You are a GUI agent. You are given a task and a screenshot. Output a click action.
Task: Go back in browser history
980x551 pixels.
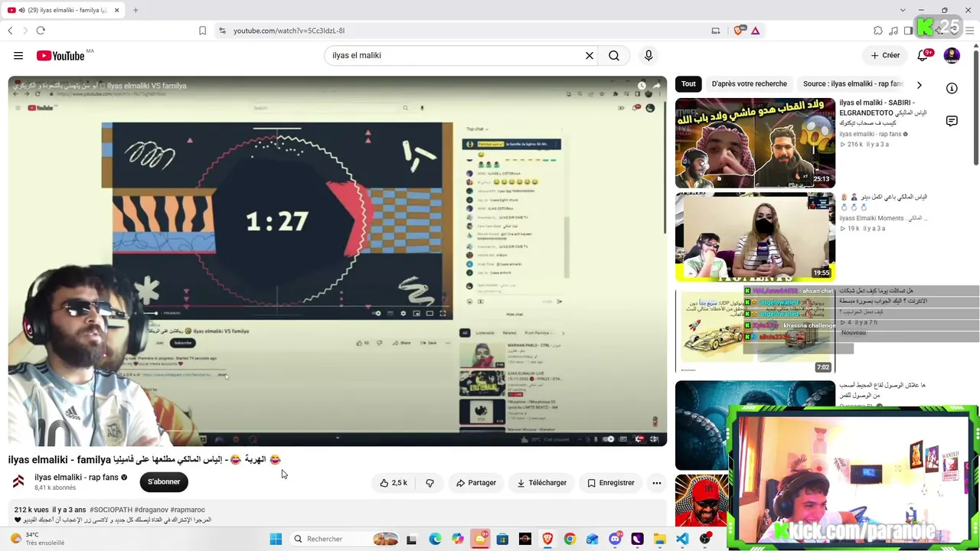coord(10,31)
